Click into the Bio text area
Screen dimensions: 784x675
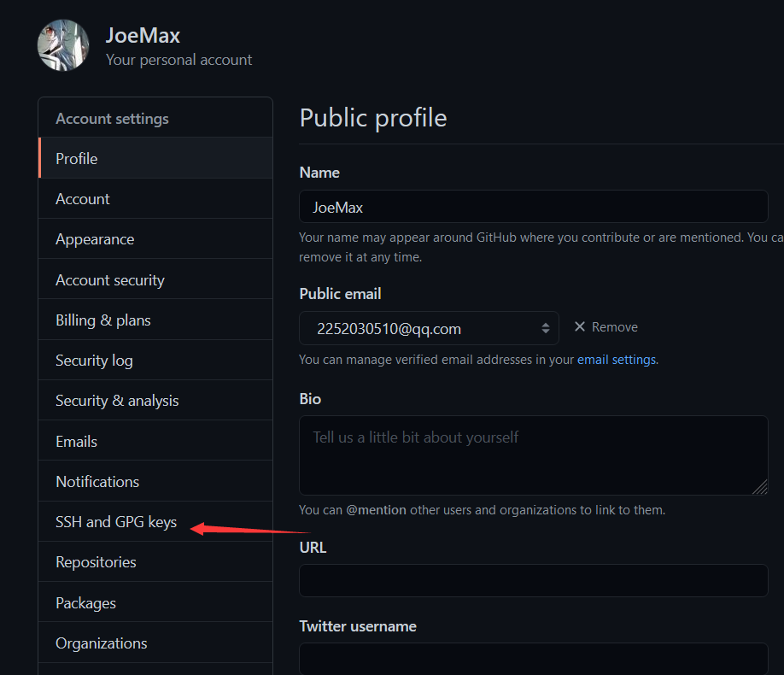[x=534, y=455]
